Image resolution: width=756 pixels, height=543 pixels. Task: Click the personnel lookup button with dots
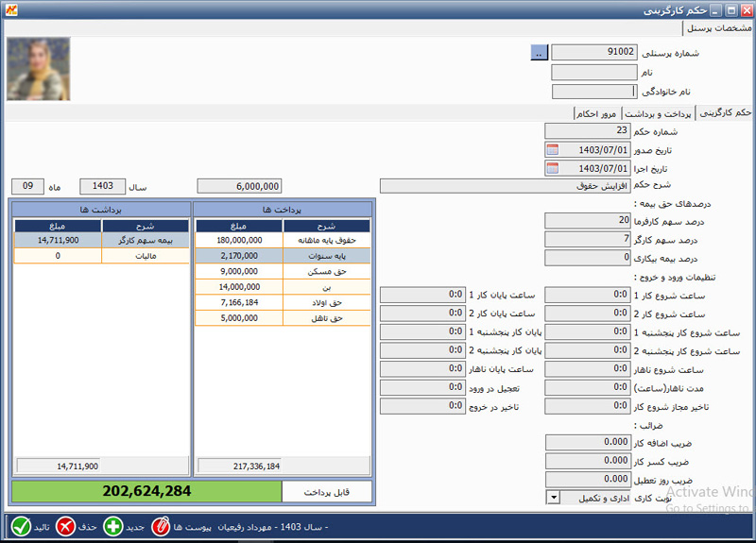click(x=539, y=53)
